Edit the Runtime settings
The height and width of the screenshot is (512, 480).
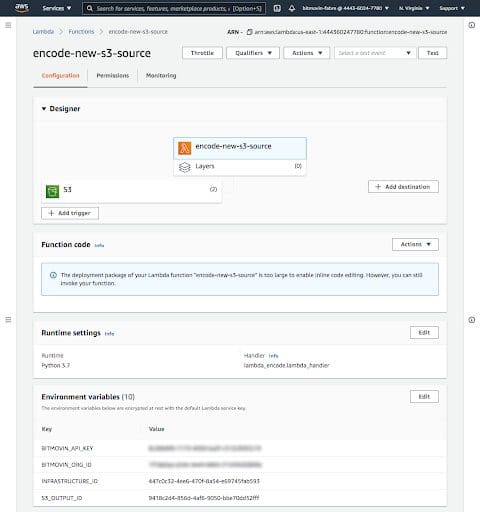[424, 333]
